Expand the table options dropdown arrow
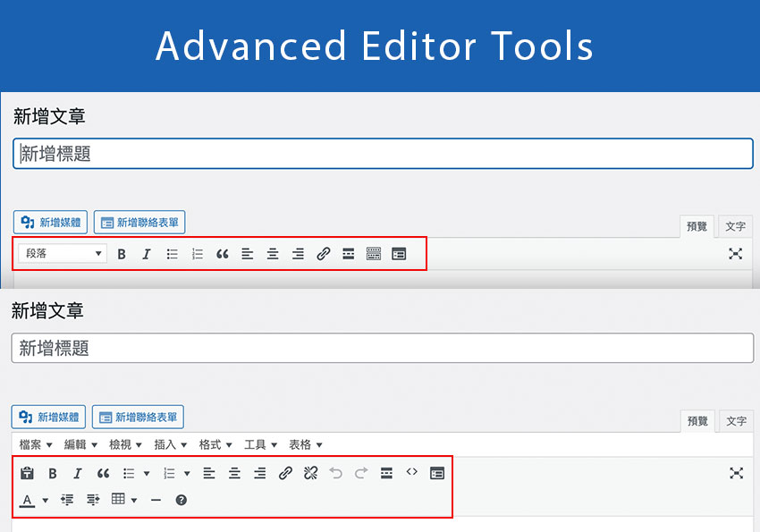Screen dimensions: 760x532 134,500
